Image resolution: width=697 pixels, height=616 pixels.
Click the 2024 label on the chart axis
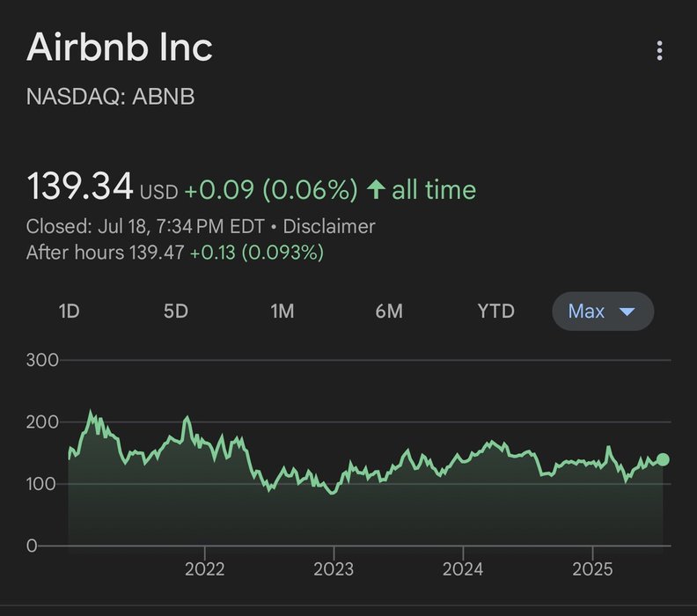pyautogui.click(x=463, y=568)
